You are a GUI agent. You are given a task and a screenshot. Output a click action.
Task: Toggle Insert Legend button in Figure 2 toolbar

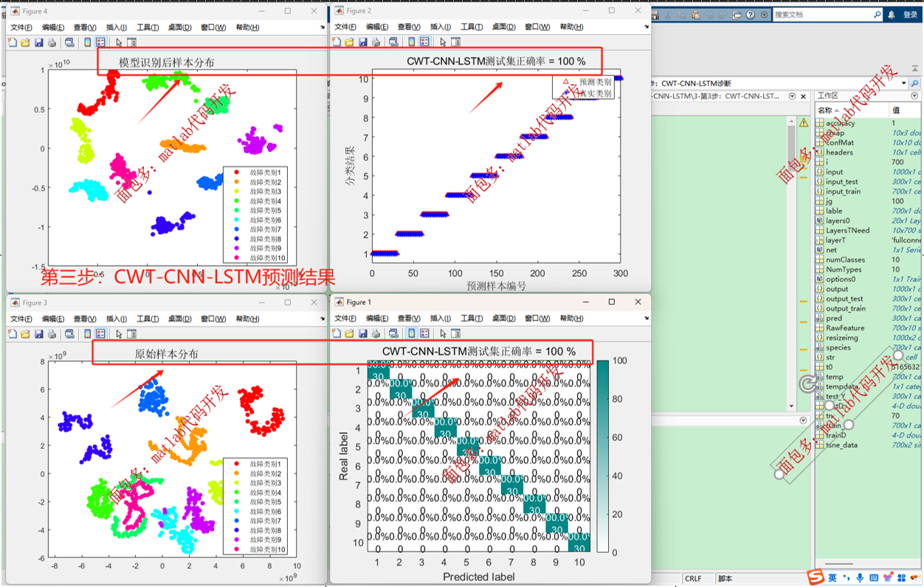pos(425,43)
